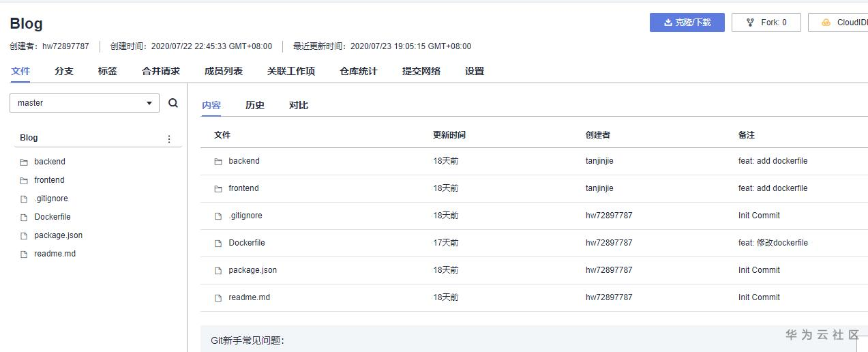Click the Dockerfile file icon in sidebar
The width and height of the screenshot is (868, 352).
[x=24, y=218]
